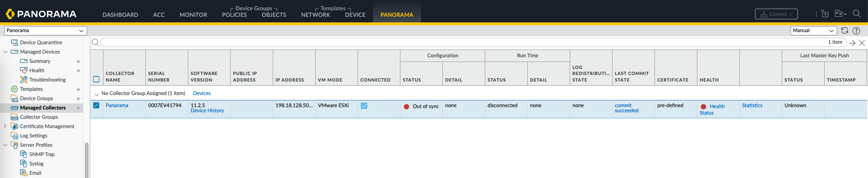Click the Templates gear icon

(14, 89)
